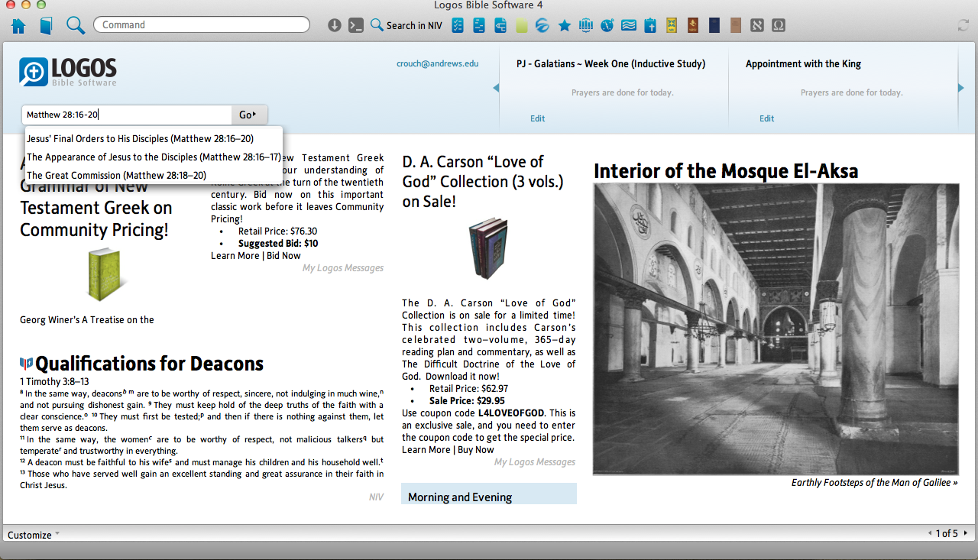Click in the Command input box
Viewport: 978px width, 560px height.
pyautogui.click(x=201, y=25)
